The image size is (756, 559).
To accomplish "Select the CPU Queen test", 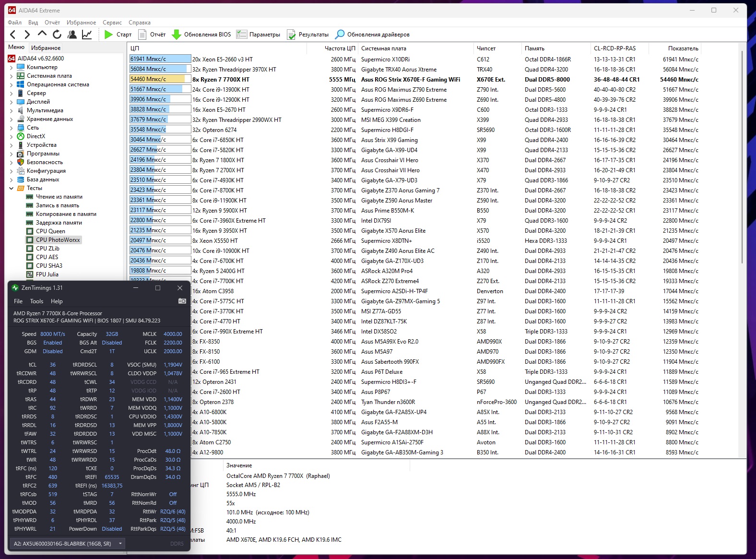I will click(x=50, y=231).
